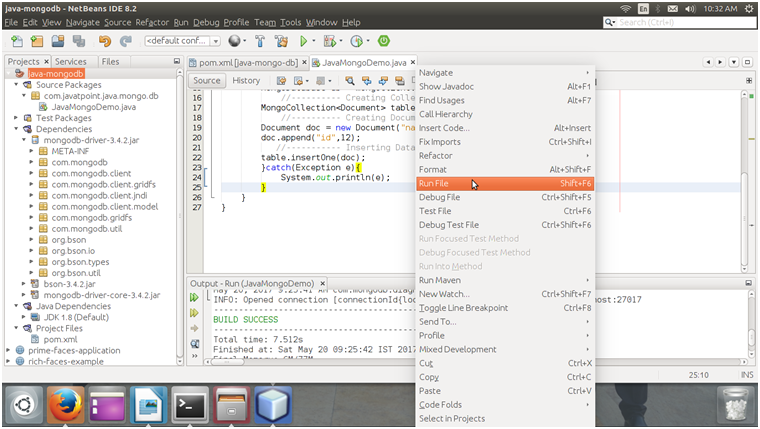Minimize the Projects panel window
Viewport: 760px width, 429px height.
(x=177, y=62)
